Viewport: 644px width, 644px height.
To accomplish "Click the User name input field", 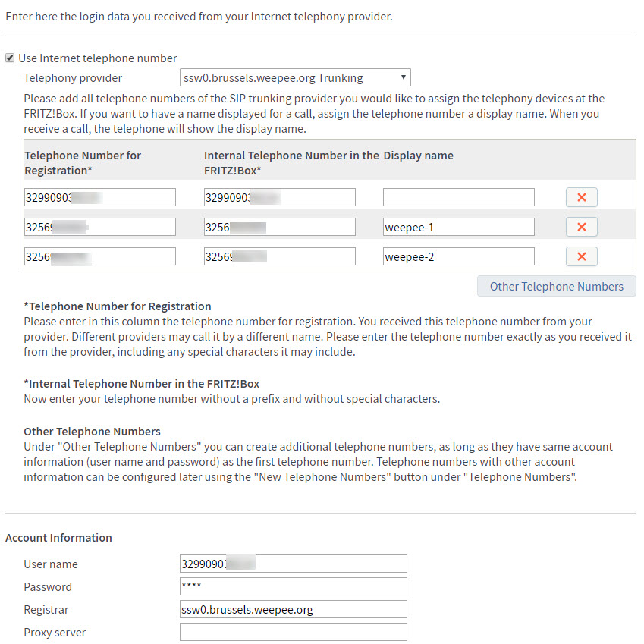I will [x=293, y=564].
